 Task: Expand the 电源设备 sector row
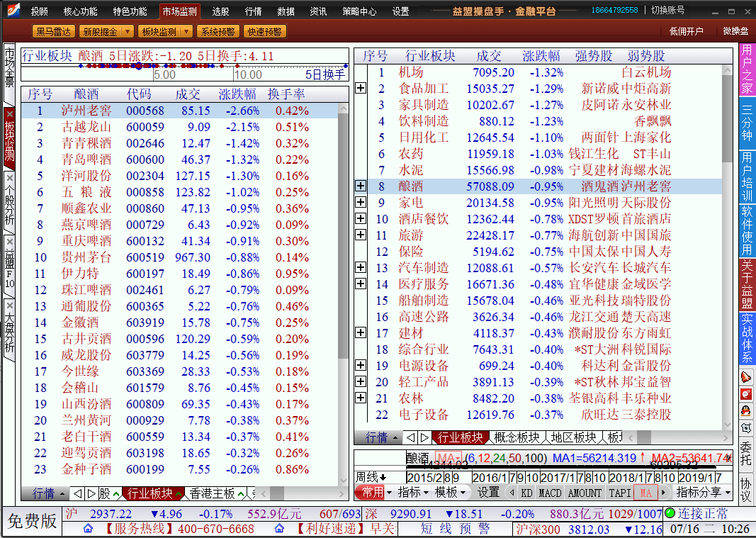(x=361, y=365)
